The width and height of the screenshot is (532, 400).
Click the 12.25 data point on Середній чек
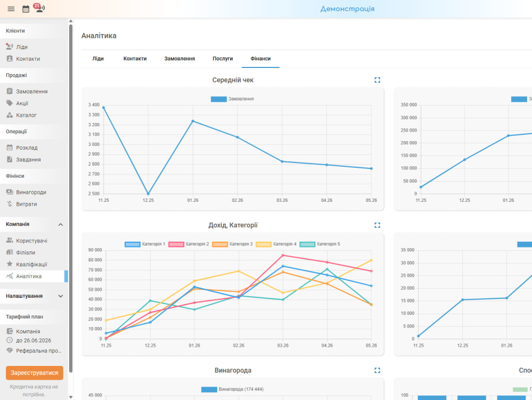[x=148, y=194]
